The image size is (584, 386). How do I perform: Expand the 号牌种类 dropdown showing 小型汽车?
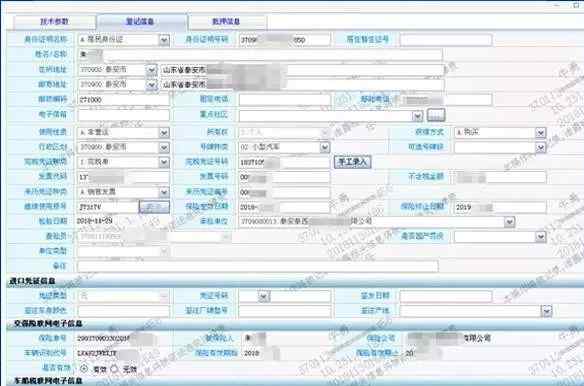point(325,148)
